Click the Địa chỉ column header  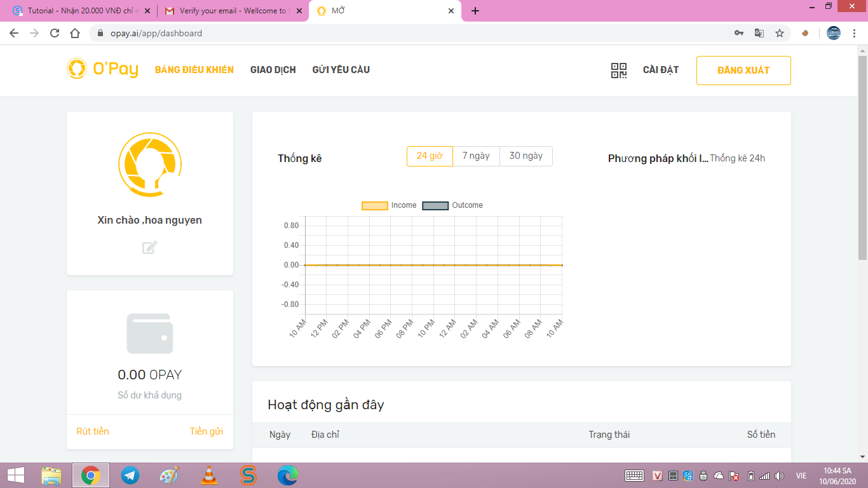[325, 435]
